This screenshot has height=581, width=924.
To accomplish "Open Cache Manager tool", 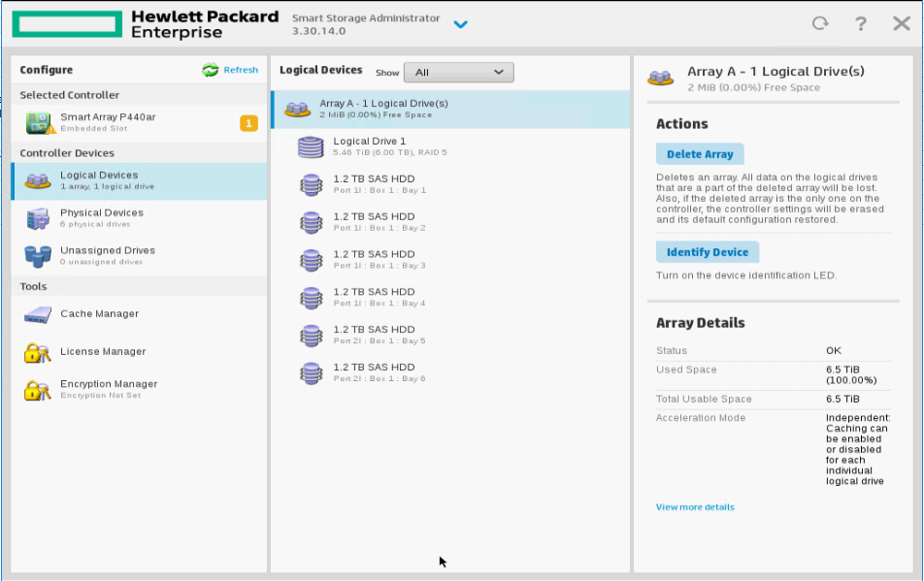I will (x=139, y=314).
